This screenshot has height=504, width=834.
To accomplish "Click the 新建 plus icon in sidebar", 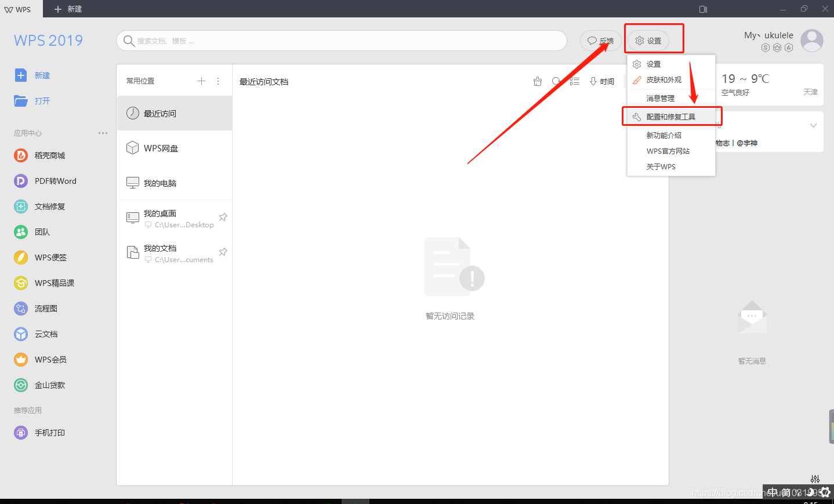I will pyautogui.click(x=21, y=75).
